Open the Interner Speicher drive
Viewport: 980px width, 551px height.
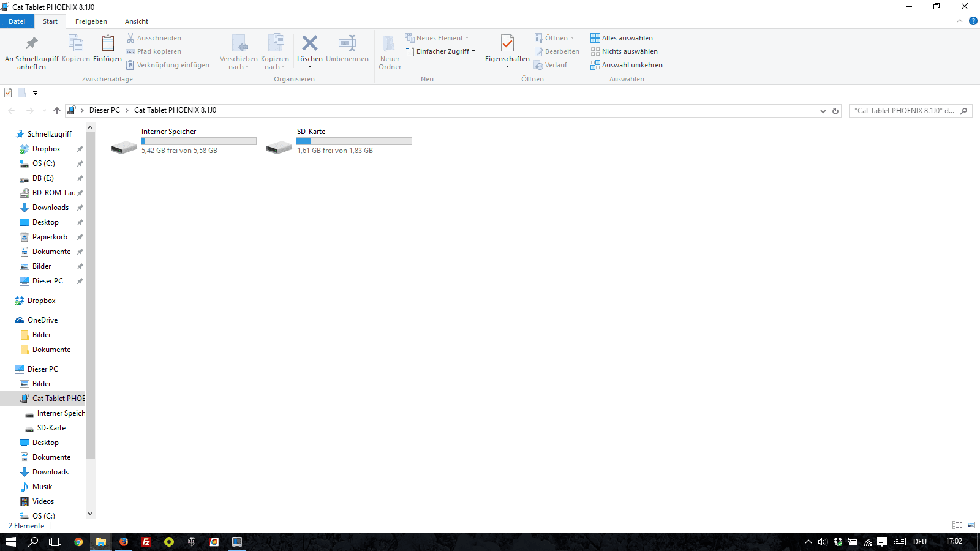click(124, 148)
